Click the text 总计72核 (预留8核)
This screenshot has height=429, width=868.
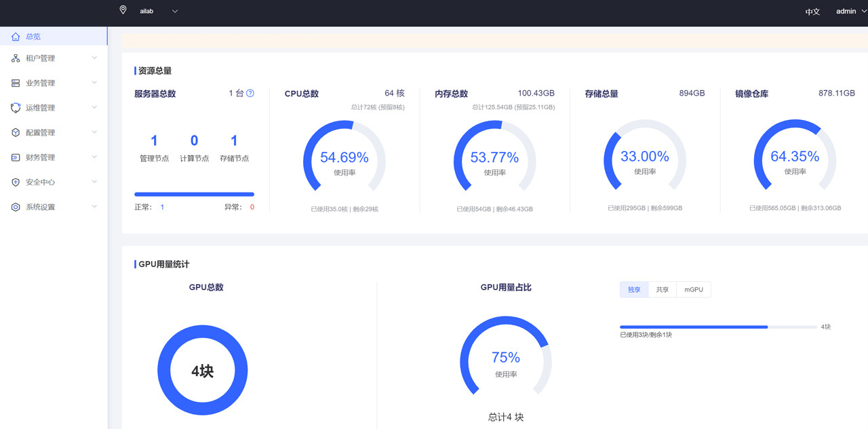[378, 107]
